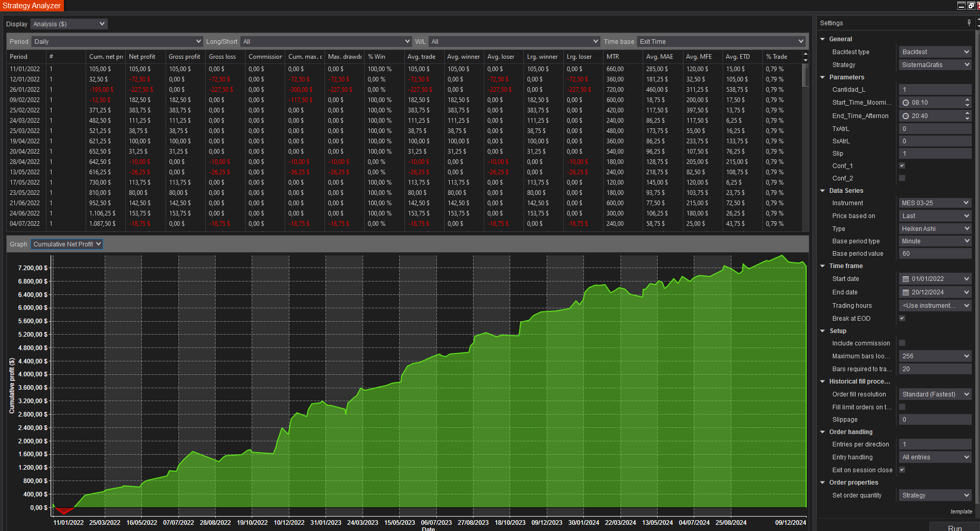Screen dimensions: 980x531
Task: Enable the Conf_2 checkbox
Action: [x=902, y=178]
